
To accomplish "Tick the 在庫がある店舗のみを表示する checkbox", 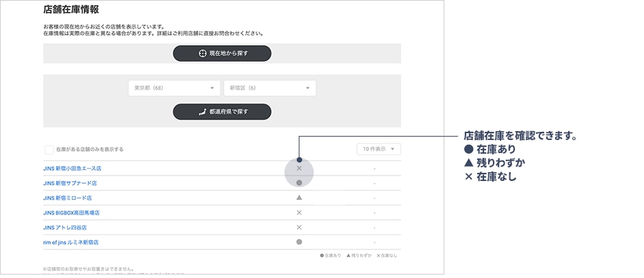I will point(49,150).
